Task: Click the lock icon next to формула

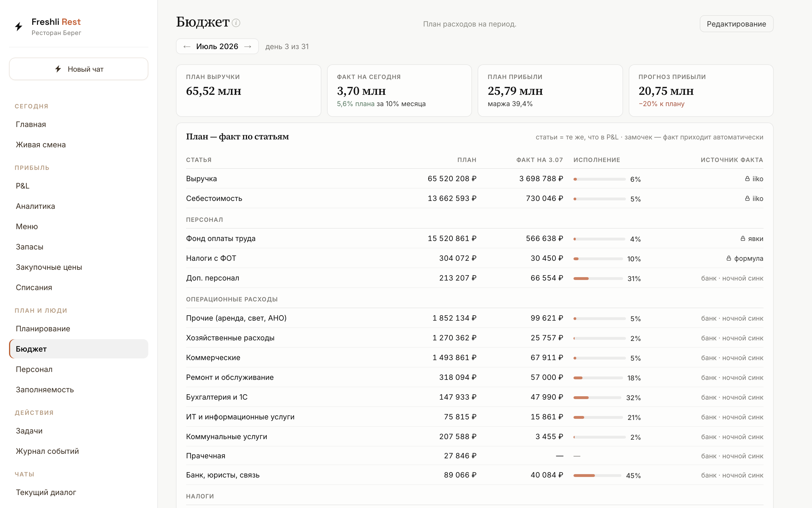Action: 729,258
